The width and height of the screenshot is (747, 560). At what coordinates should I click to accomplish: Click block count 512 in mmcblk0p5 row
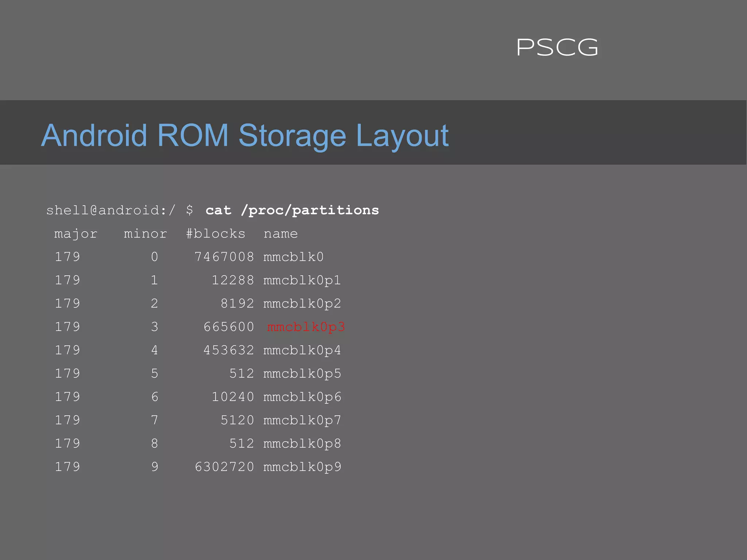coord(242,373)
